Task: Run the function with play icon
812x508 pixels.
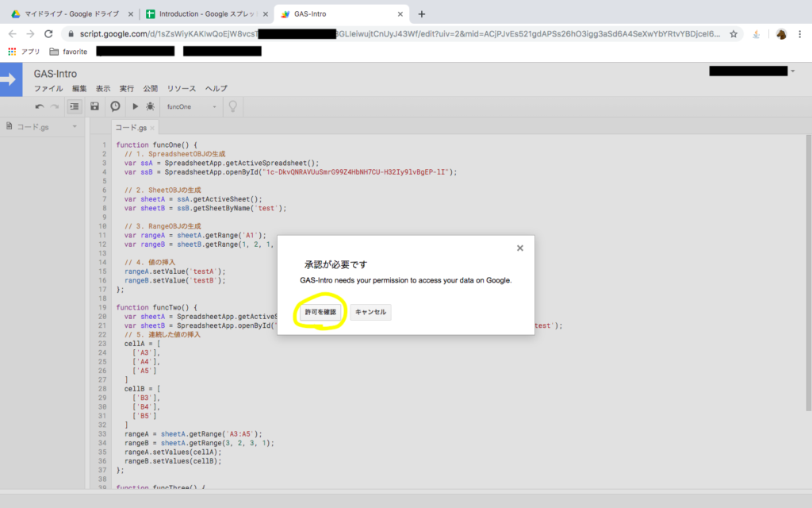Action: click(135, 106)
